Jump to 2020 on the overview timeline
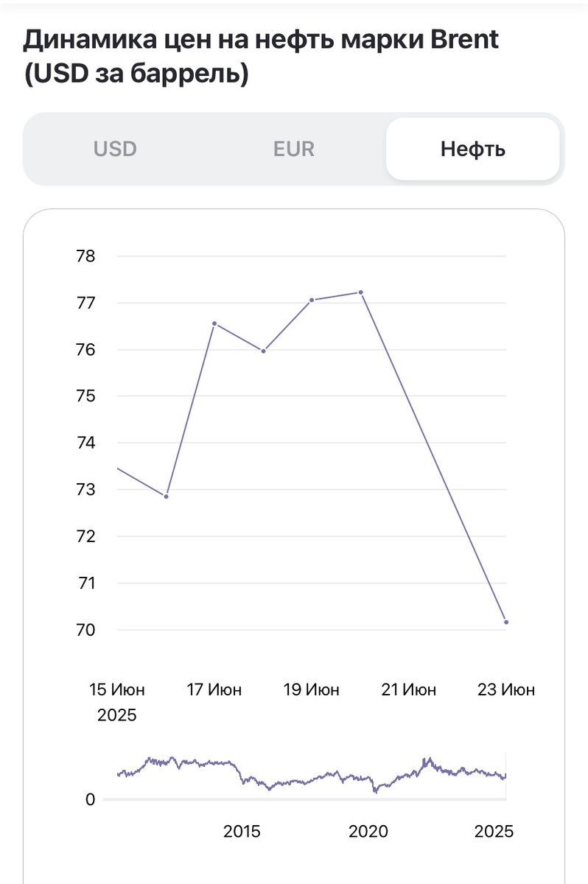Image resolution: width=588 pixels, height=884 pixels. point(368,832)
